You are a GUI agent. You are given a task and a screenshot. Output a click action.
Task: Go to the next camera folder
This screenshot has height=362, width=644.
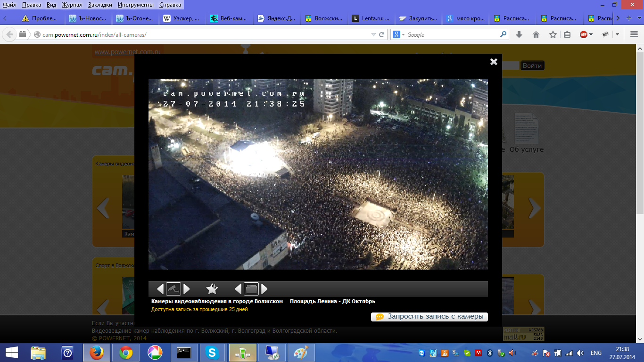[264, 289]
